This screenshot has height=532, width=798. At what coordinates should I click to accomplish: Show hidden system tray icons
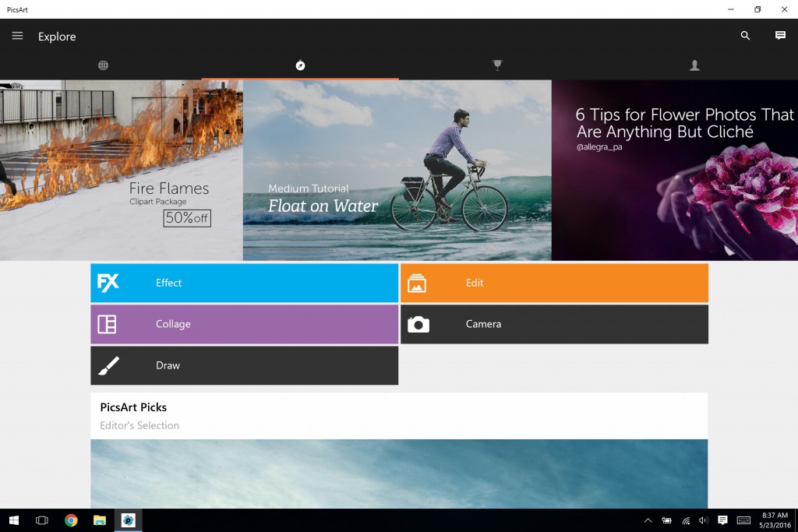click(x=648, y=520)
